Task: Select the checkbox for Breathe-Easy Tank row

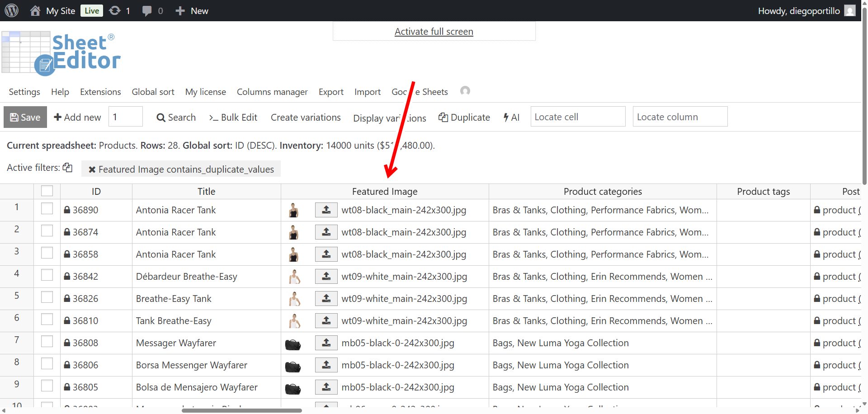Action: click(x=47, y=298)
